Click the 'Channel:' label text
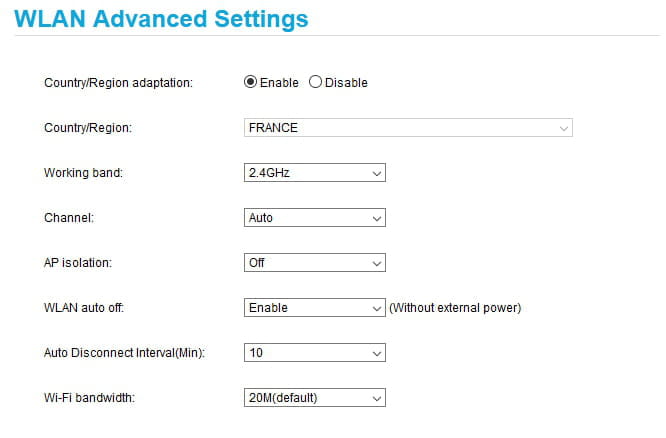This screenshot has height=438, width=666. pos(69,218)
